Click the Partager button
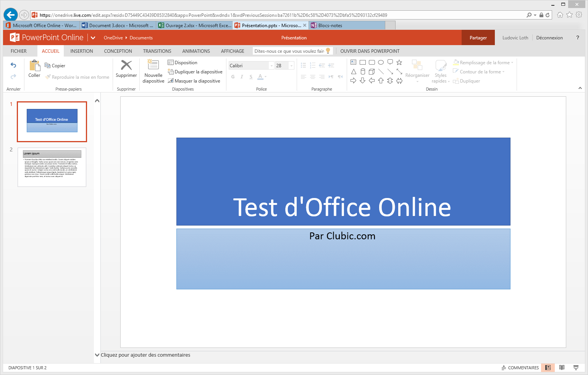The height and width of the screenshot is (375, 588). [x=478, y=37]
